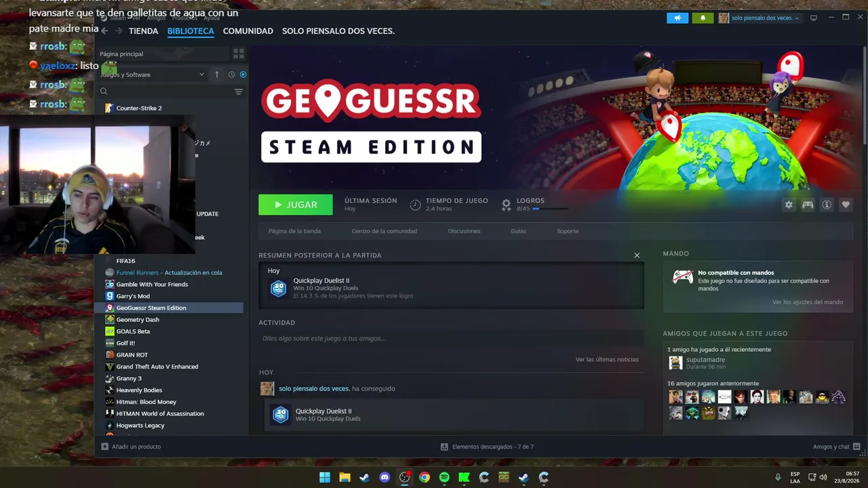Open Spotify from the taskbar
Viewport: 868px width, 488px height.
pos(444,477)
